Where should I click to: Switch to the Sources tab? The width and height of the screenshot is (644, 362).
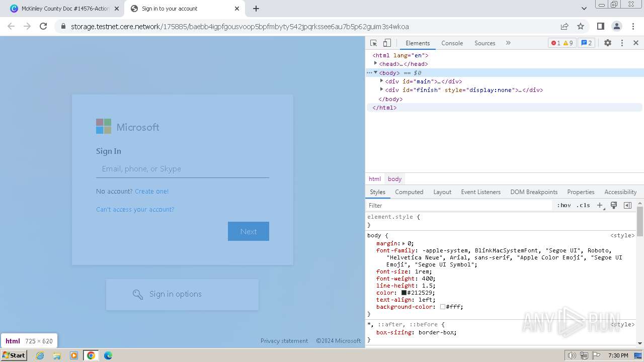point(485,43)
